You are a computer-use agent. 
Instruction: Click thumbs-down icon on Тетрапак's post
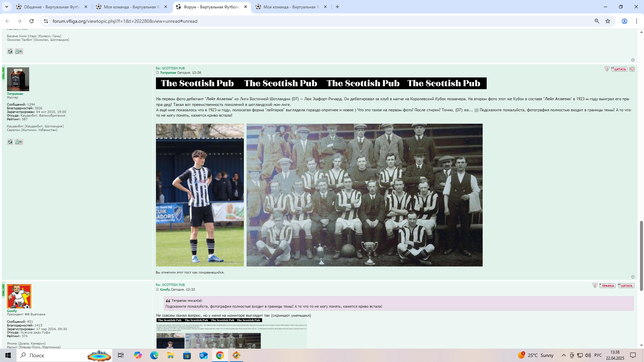[x=632, y=69]
